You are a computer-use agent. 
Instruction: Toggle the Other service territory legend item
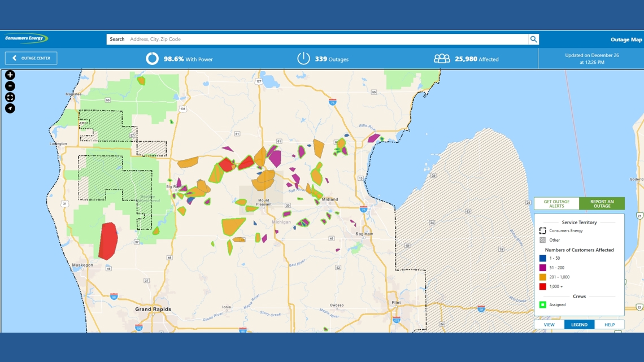pyautogui.click(x=542, y=239)
